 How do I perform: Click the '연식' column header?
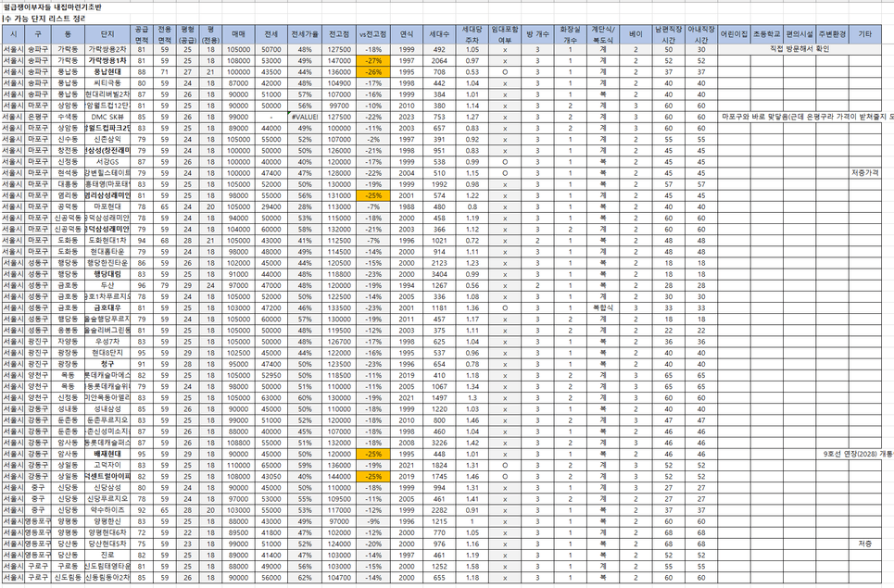pos(407,34)
